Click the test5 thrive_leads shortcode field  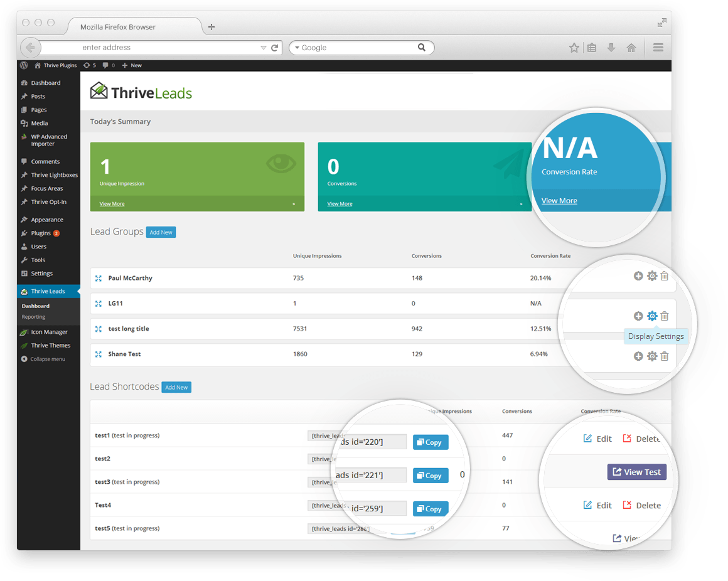coord(341,528)
